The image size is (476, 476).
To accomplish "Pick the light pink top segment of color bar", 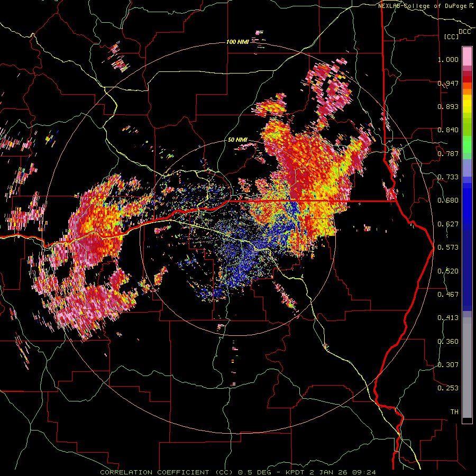I will [467, 57].
